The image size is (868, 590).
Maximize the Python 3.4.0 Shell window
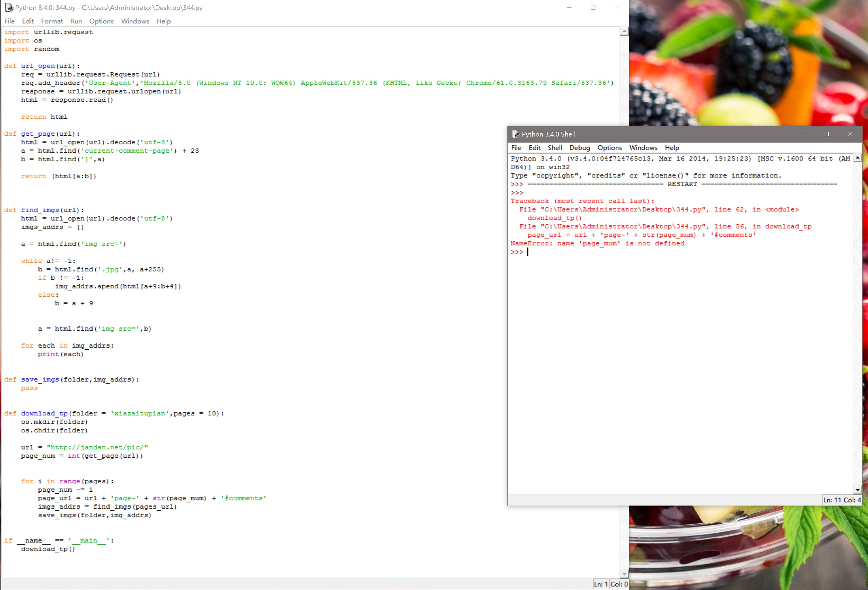point(826,134)
